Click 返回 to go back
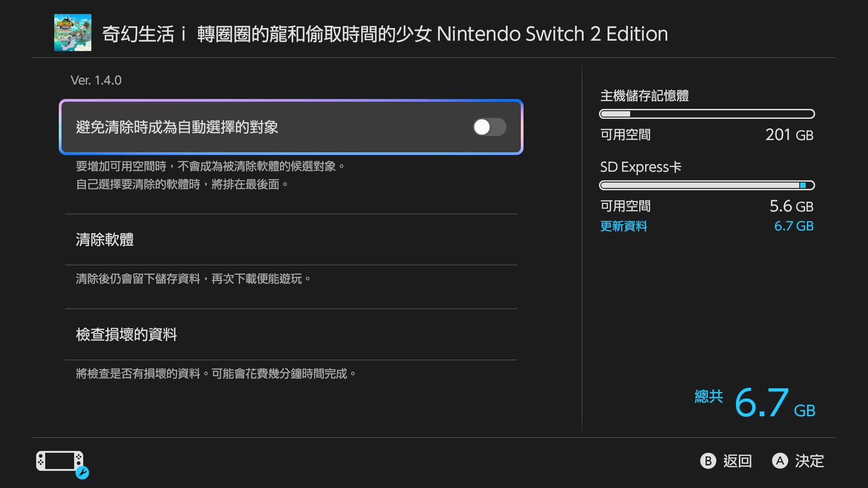Viewport: 868px width, 488px height. click(737, 461)
